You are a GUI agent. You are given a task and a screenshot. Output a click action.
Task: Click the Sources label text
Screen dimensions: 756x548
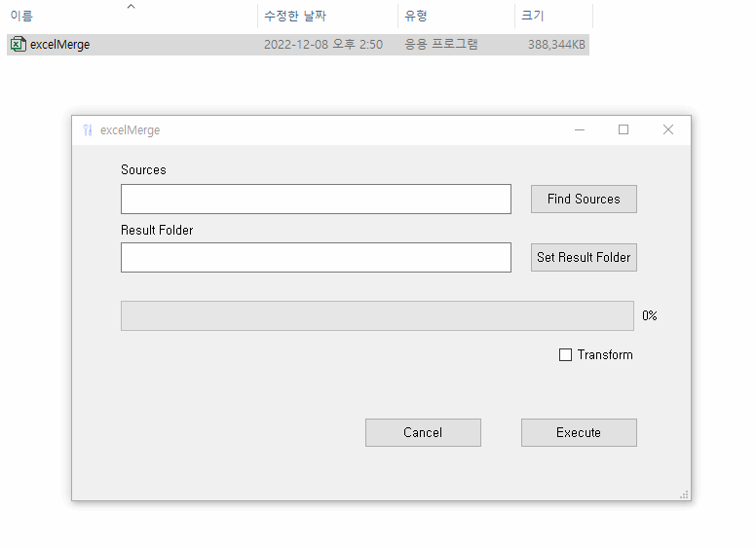[x=143, y=169]
